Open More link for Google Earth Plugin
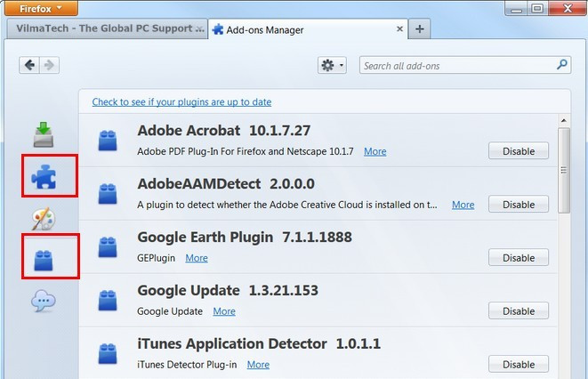The height and width of the screenshot is (379, 588). click(x=197, y=258)
